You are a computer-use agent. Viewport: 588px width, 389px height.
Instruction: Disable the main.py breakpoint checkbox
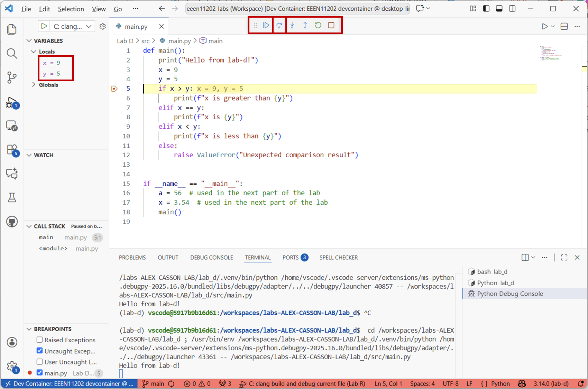tap(40, 373)
